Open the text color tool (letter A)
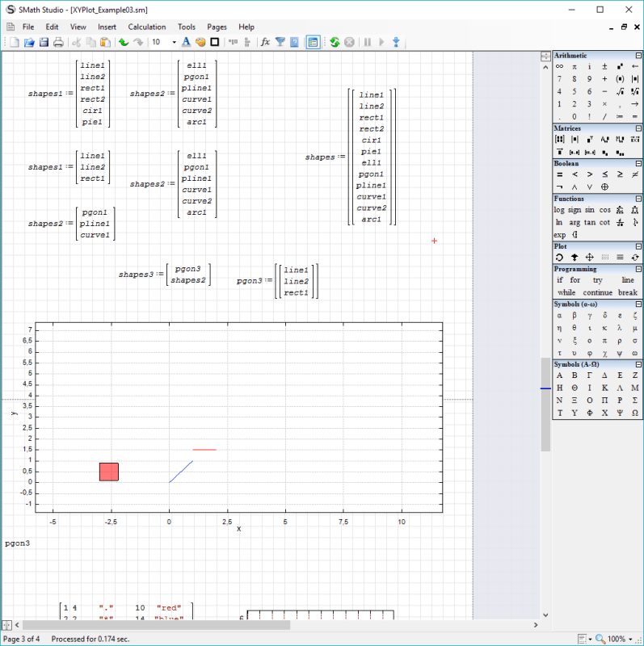 [x=186, y=42]
